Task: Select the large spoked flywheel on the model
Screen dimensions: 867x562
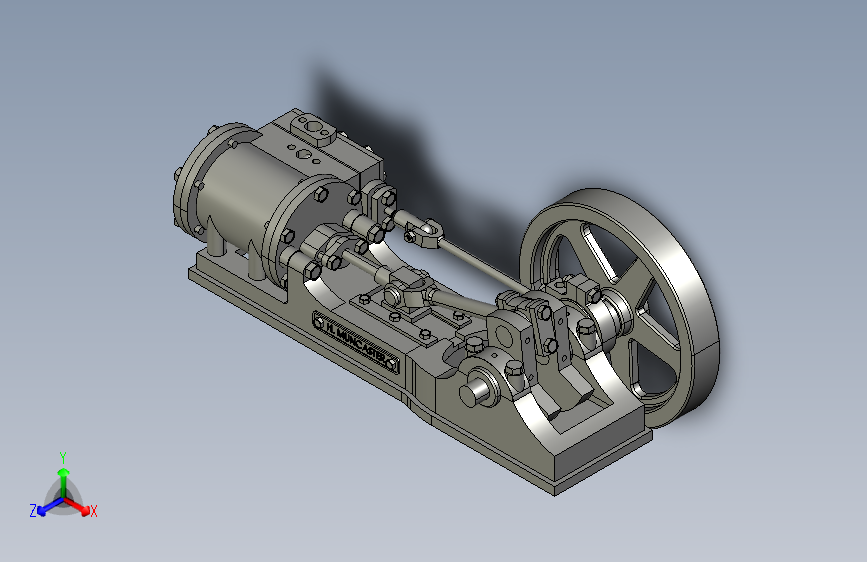Action: coord(620,308)
